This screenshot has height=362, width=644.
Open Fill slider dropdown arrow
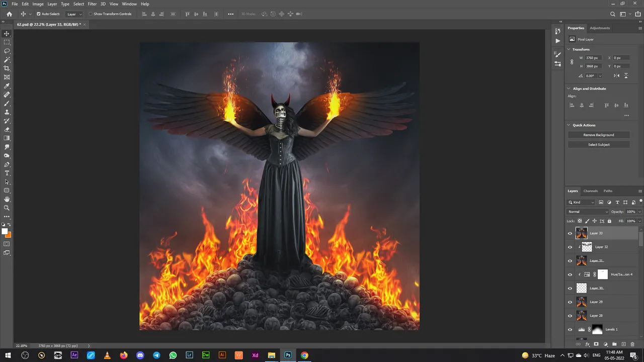pos(639,221)
